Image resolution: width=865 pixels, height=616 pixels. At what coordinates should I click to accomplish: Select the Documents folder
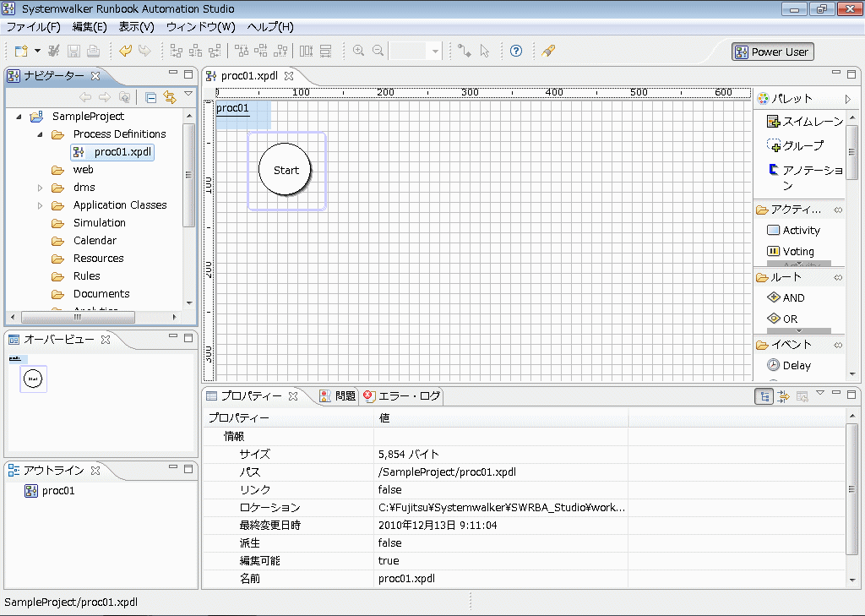pos(101,294)
